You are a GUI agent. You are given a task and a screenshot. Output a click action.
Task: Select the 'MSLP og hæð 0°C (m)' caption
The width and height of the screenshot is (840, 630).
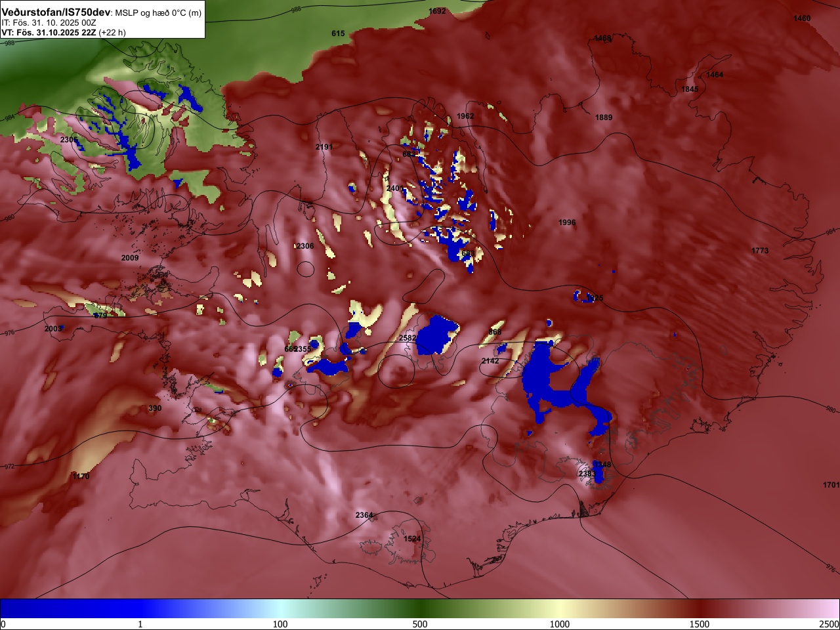(159, 13)
